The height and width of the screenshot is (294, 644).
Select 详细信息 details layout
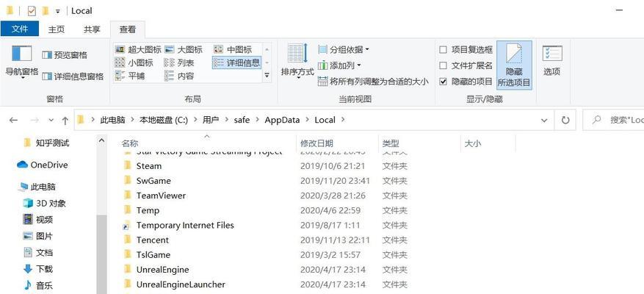(x=237, y=62)
